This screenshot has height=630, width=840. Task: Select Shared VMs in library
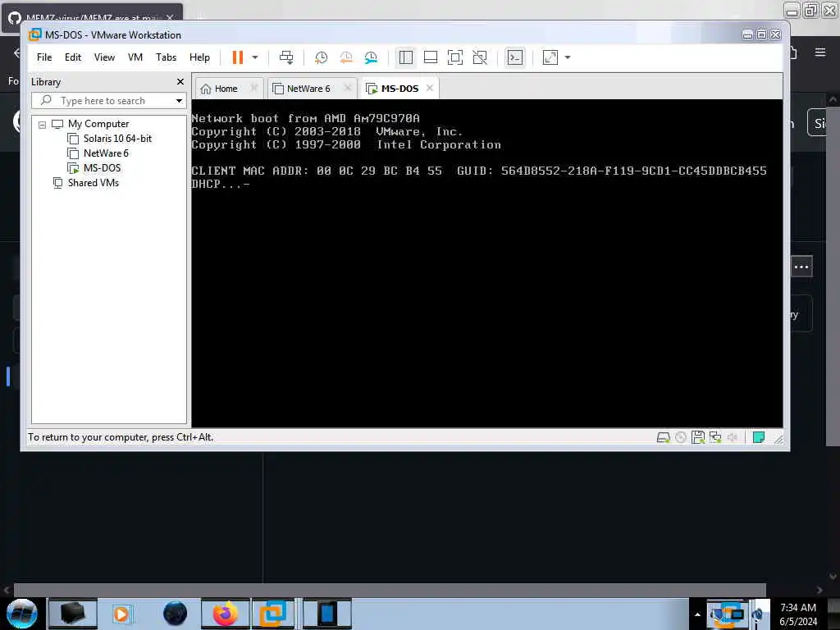94,183
